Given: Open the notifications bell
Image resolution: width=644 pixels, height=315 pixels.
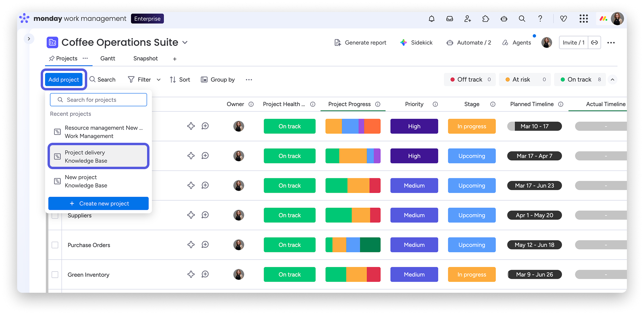Looking at the screenshot, I should pos(432,19).
